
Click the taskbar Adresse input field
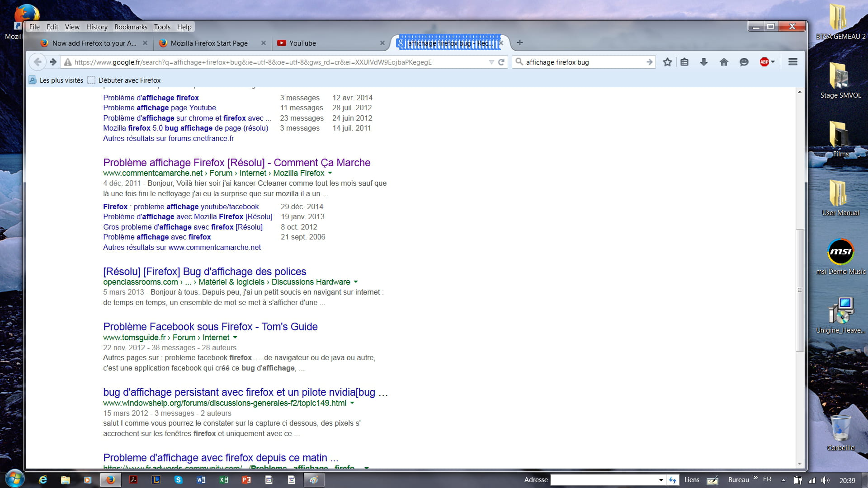[x=604, y=480]
